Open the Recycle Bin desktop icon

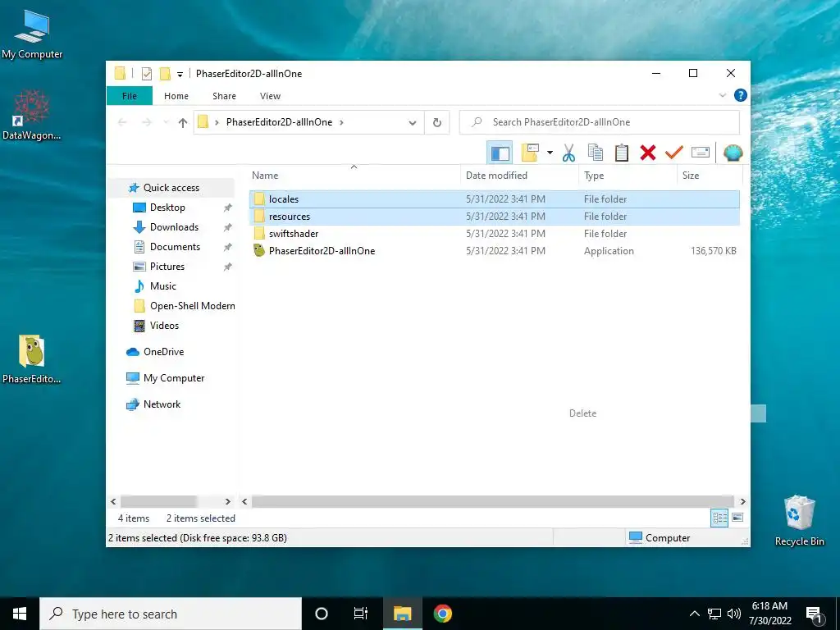(799, 521)
